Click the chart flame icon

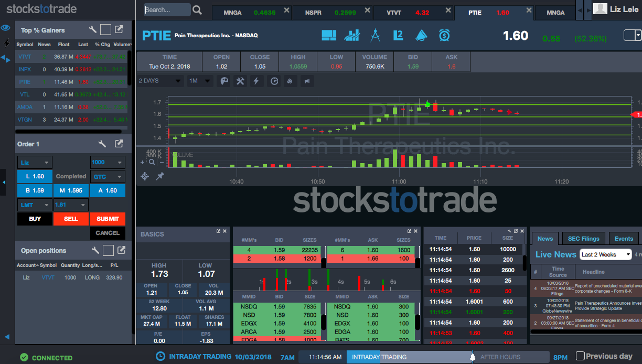pyautogui.click(x=289, y=81)
